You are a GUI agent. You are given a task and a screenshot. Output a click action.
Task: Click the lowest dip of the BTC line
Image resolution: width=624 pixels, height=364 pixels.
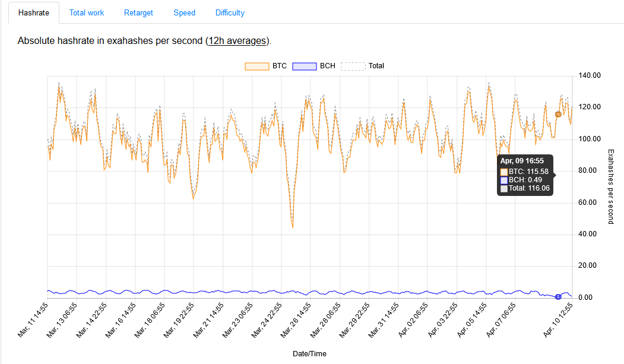point(293,227)
